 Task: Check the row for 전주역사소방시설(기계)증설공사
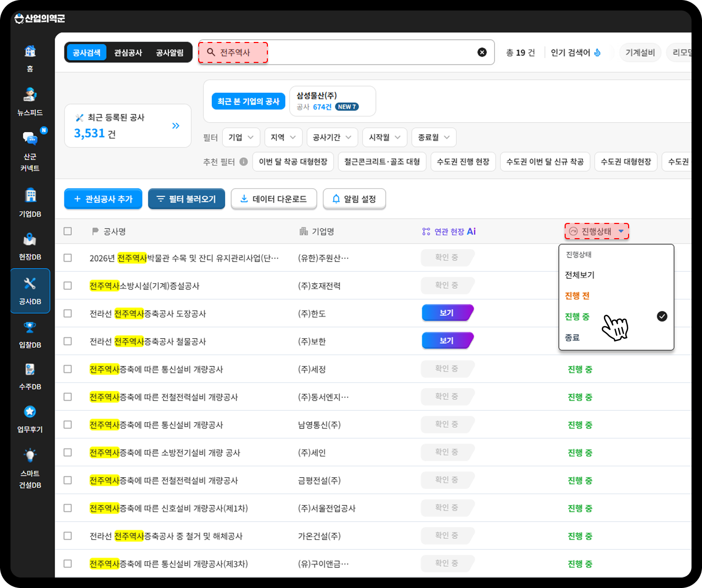68,286
